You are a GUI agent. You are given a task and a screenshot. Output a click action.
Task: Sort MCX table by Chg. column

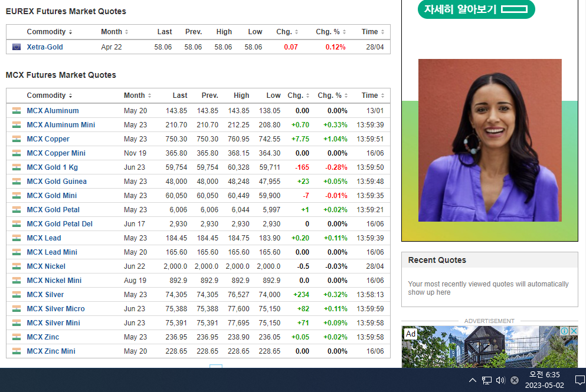tap(298, 95)
